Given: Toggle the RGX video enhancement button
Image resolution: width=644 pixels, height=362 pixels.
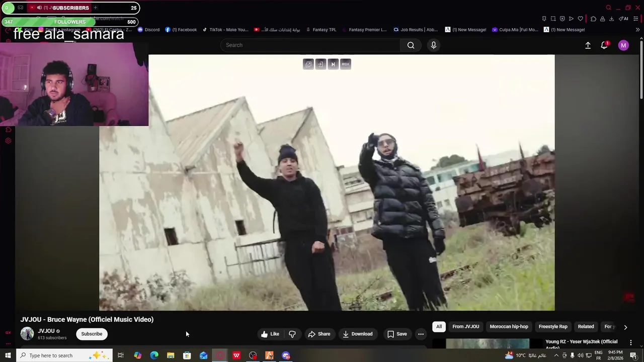Looking at the screenshot, I should pyautogui.click(x=345, y=64).
